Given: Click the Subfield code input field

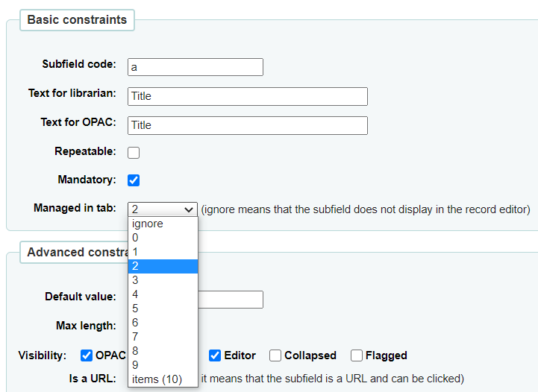Looking at the screenshot, I should point(196,67).
